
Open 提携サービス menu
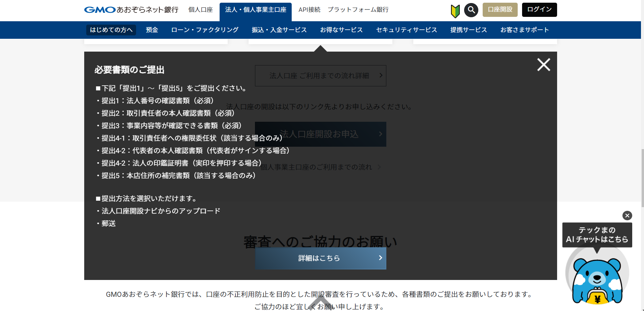[x=469, y=30]
